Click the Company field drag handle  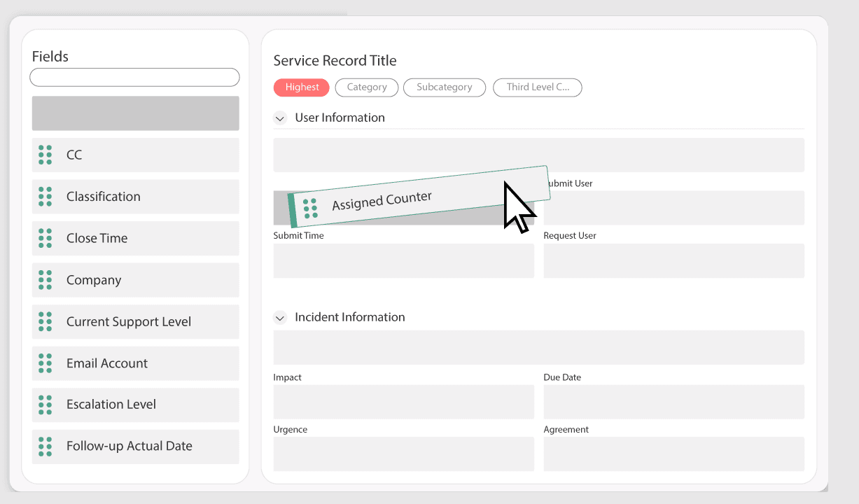(x=46, y=280)
